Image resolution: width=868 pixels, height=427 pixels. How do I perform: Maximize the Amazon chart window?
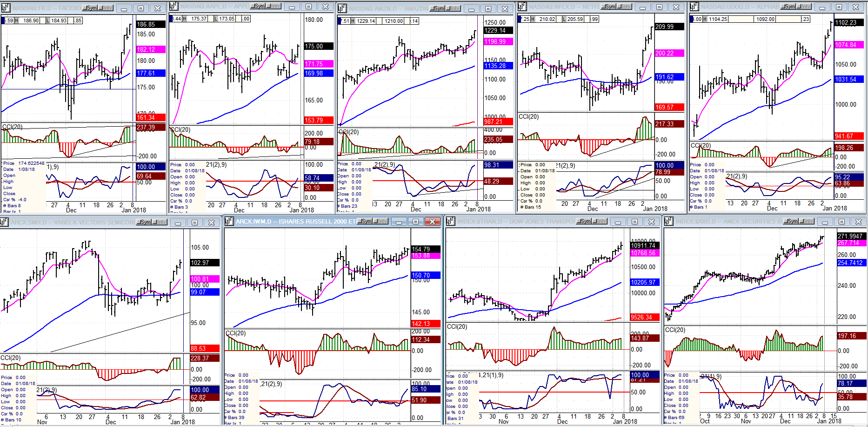click(x=488, y=9)
